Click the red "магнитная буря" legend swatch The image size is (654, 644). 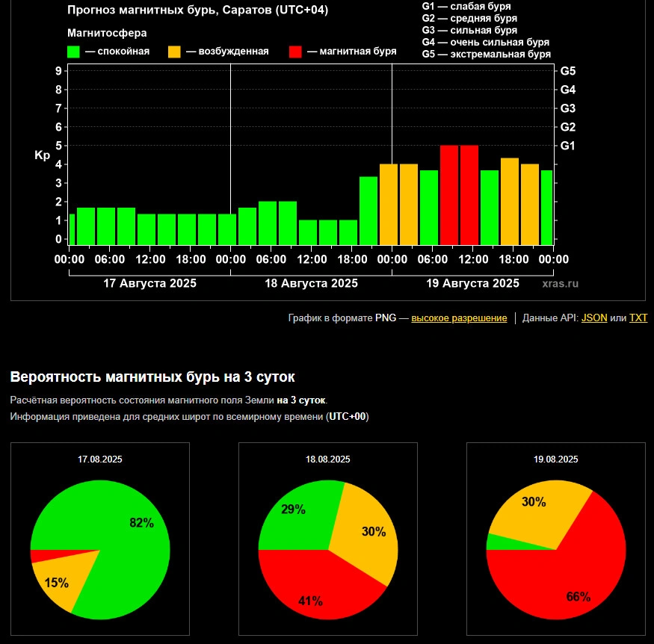(295, 52)
